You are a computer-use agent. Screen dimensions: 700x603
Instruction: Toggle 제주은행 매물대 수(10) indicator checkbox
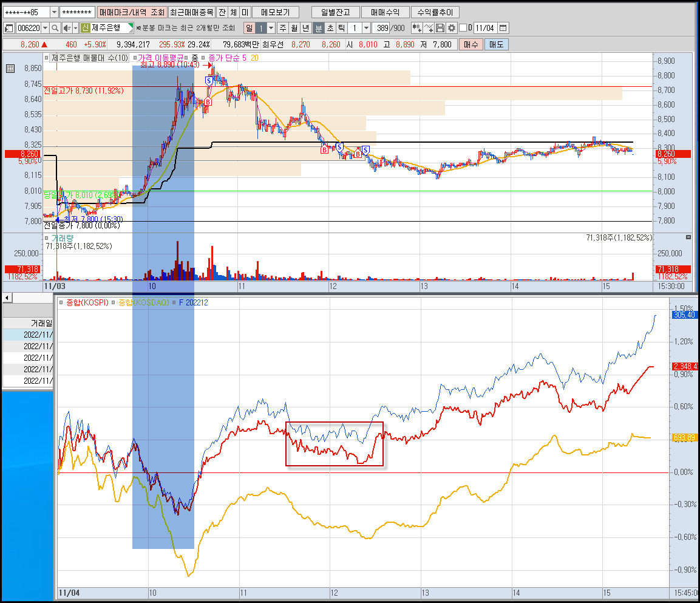tap(46, 58)
